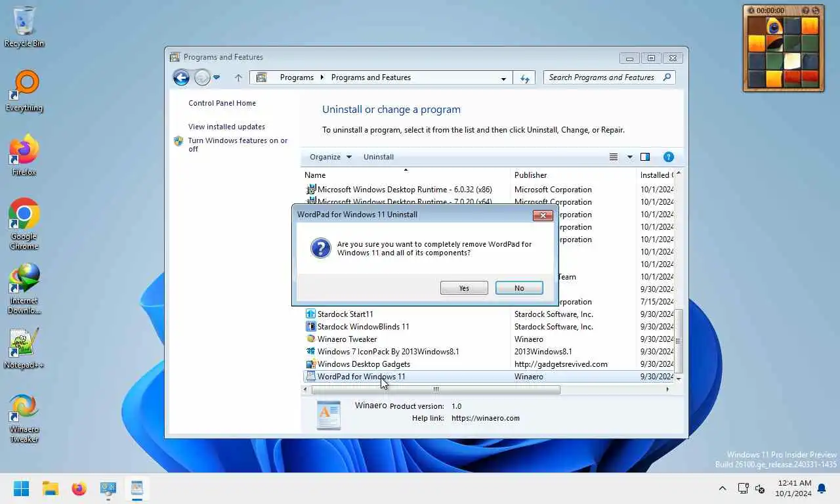
Task: Click the Windows 7 IconPack icon
Action: (311, 352)
